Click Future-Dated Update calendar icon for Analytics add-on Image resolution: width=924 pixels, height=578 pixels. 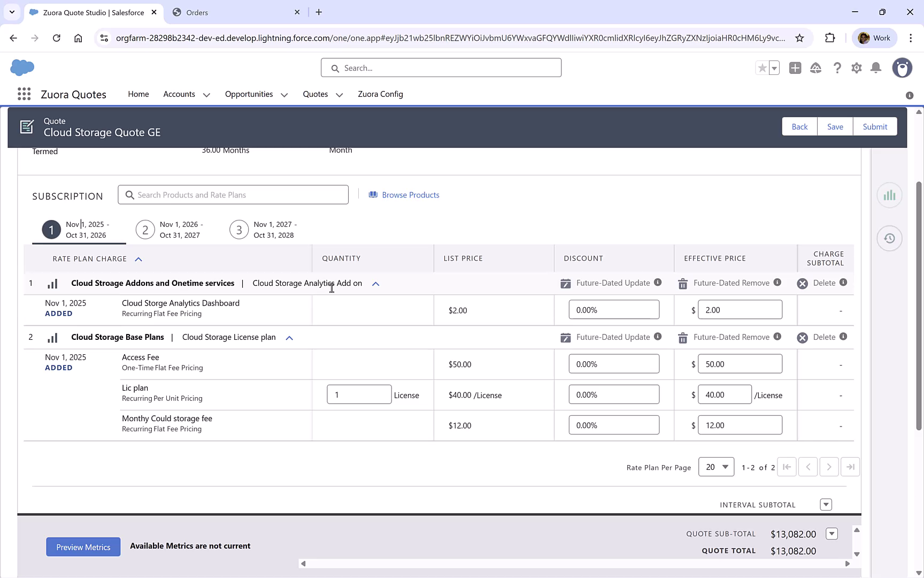565,283
